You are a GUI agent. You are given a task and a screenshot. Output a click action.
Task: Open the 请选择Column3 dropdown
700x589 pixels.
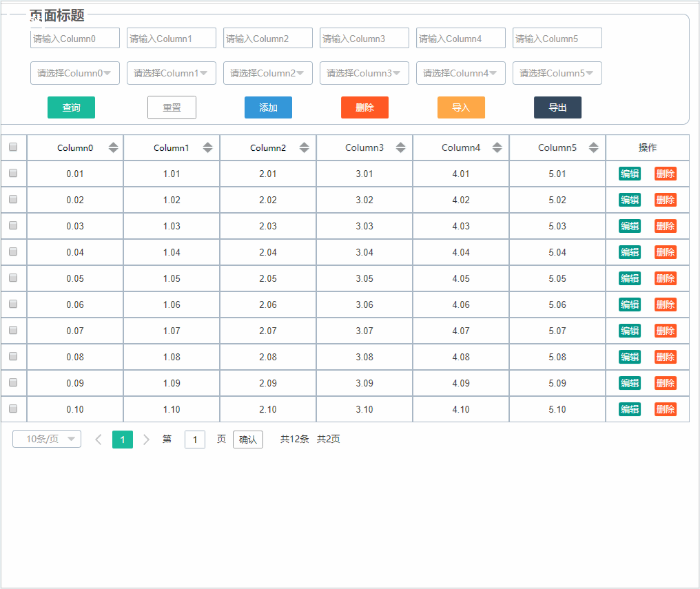[x=364, y=73]
